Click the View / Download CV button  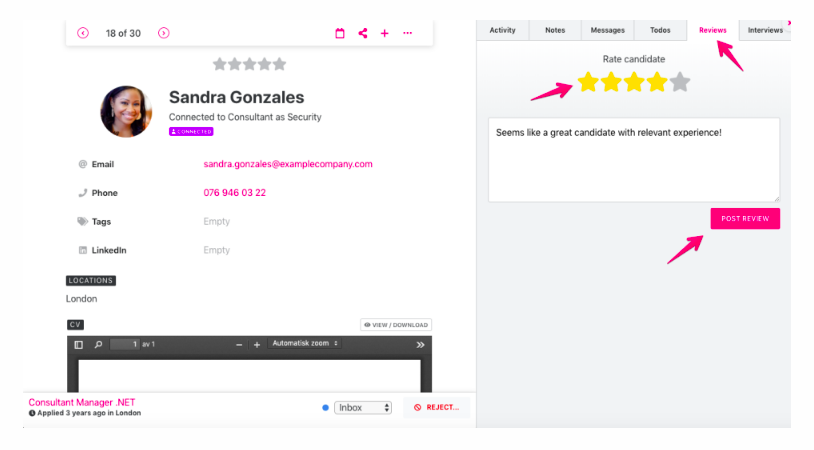(x=396, y=325)
